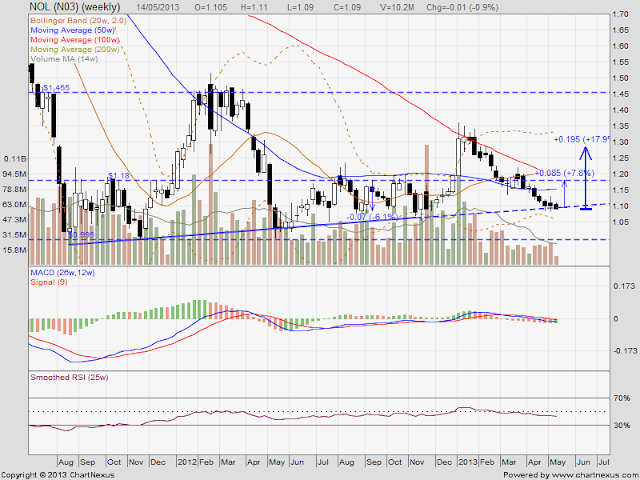The width and height of the screenshot is (640, 480).
Task: Select the Smoothed RSI (25w) label
Action: (69, 378)
